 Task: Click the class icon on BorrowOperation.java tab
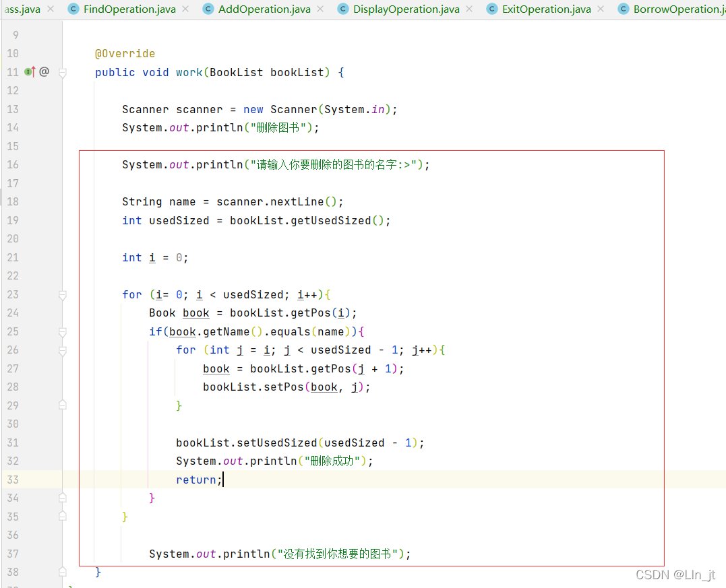[624, 9]
